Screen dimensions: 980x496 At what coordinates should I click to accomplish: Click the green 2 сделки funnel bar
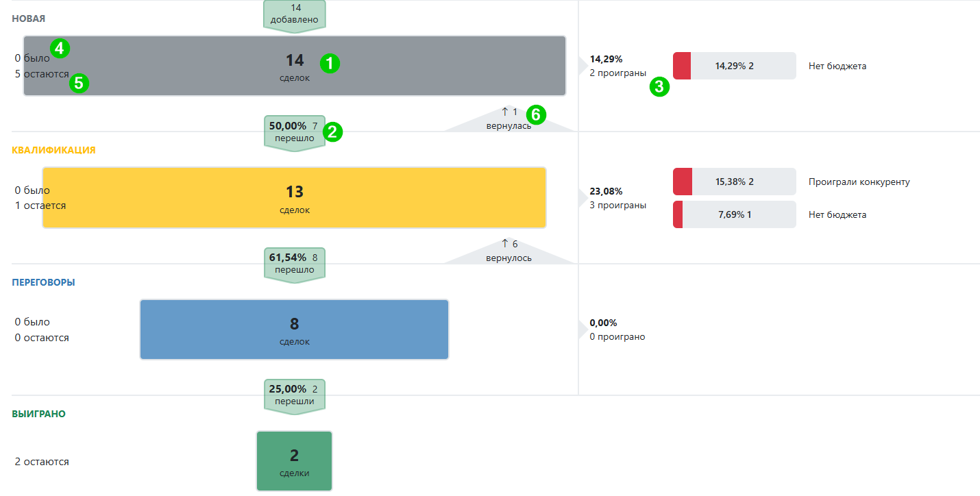point(294,460)
